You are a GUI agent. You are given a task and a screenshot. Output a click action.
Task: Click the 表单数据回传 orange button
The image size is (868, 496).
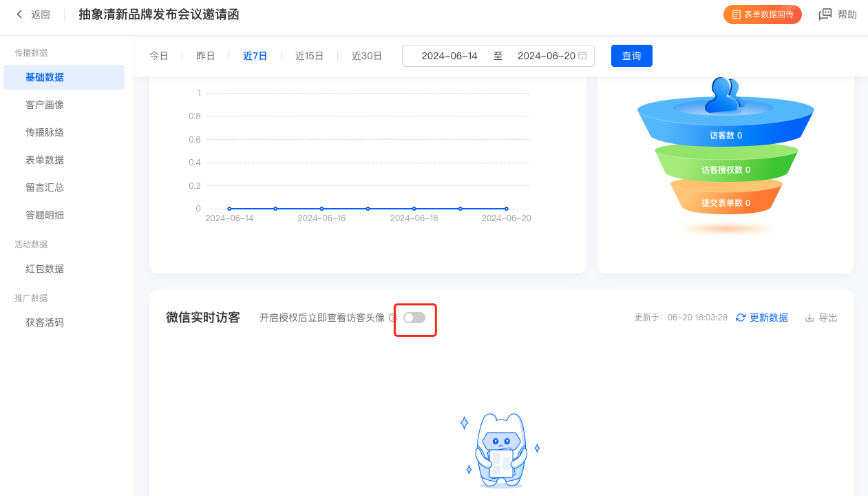pos(763,14)
